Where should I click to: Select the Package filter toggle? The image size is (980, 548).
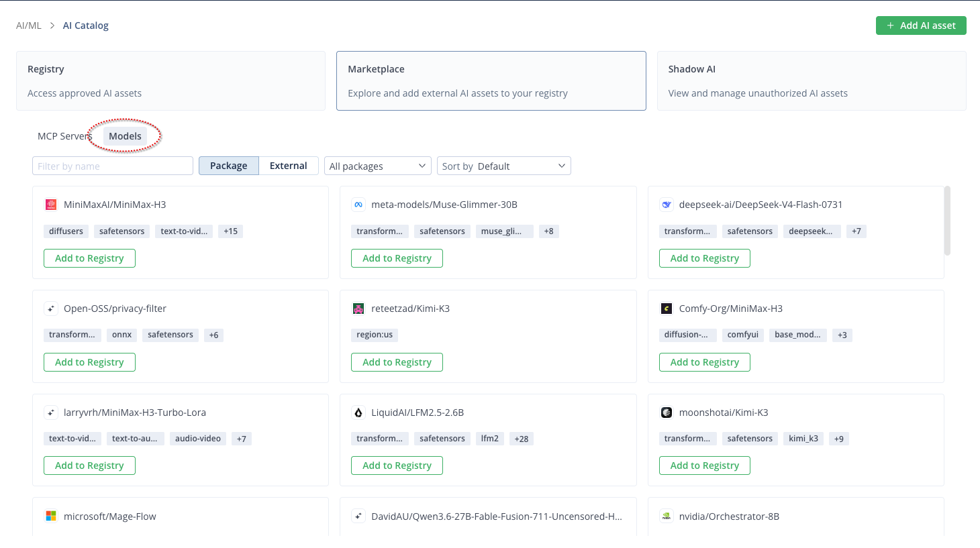229,166
